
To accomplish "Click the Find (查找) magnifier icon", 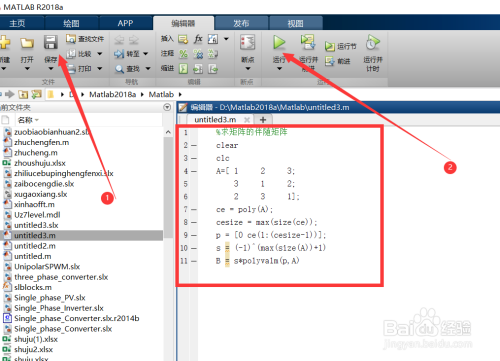I will (x=120, y=69).
